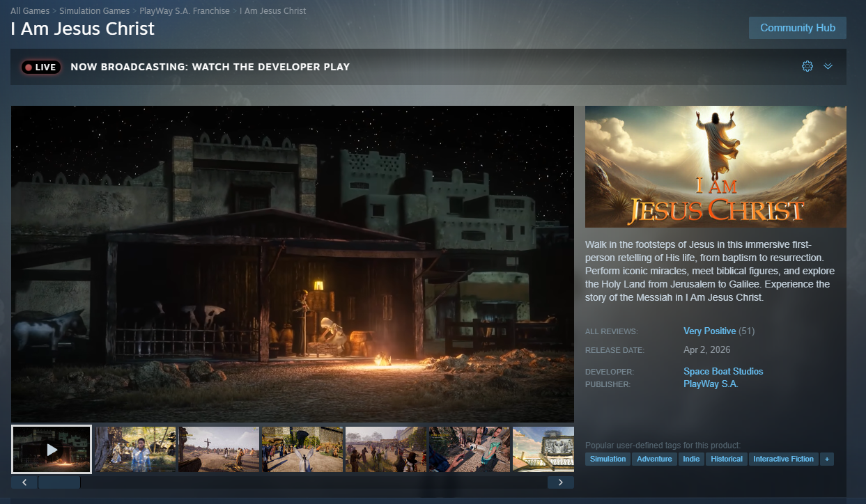866x504 pixels.
Task: Open broadcast settings gear icon
Action: 807,66
